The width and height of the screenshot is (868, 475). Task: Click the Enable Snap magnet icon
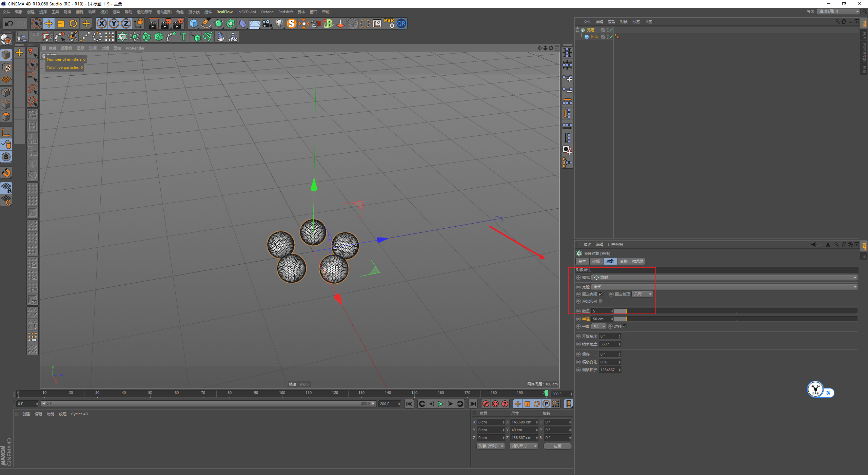tap(6, 173)
